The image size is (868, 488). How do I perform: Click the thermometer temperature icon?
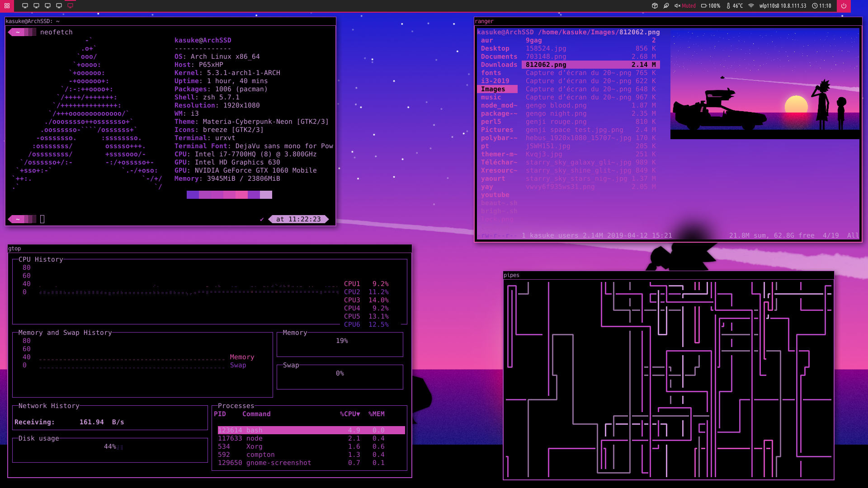click(x=728, y=6)
